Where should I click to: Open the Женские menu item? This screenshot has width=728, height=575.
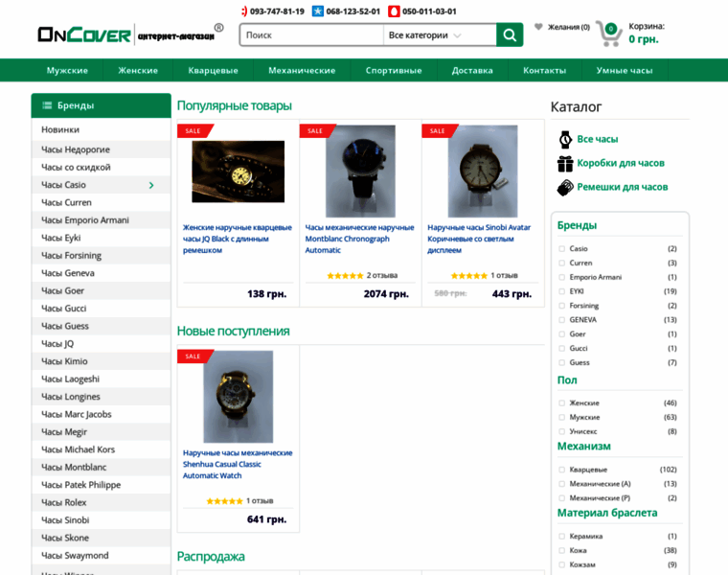(138, 71)
